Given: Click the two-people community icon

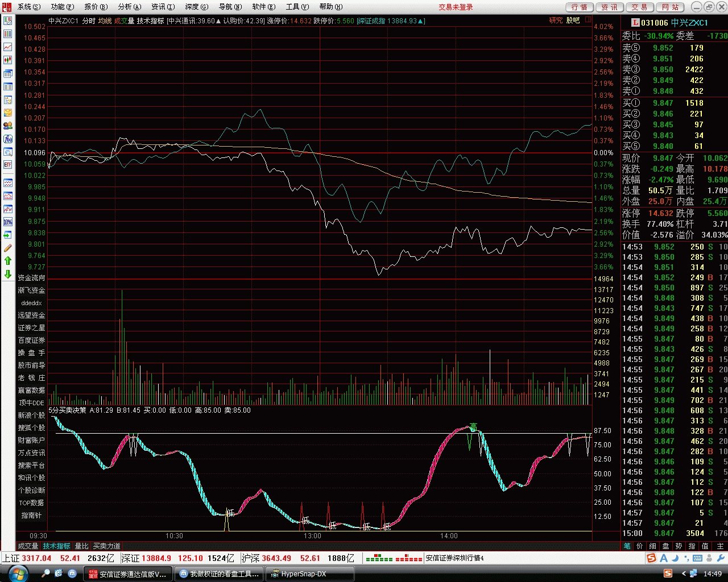Looking at the screenshot, I should pos(8,126).
